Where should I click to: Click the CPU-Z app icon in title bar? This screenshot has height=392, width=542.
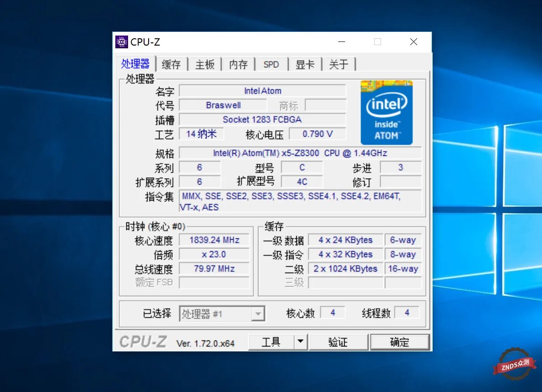(121, 42)
